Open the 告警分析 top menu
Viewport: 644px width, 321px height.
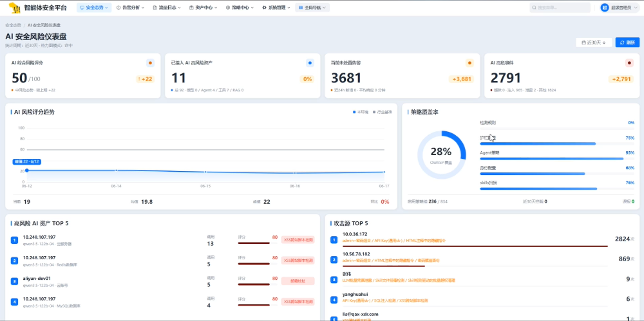pos(131,8)
